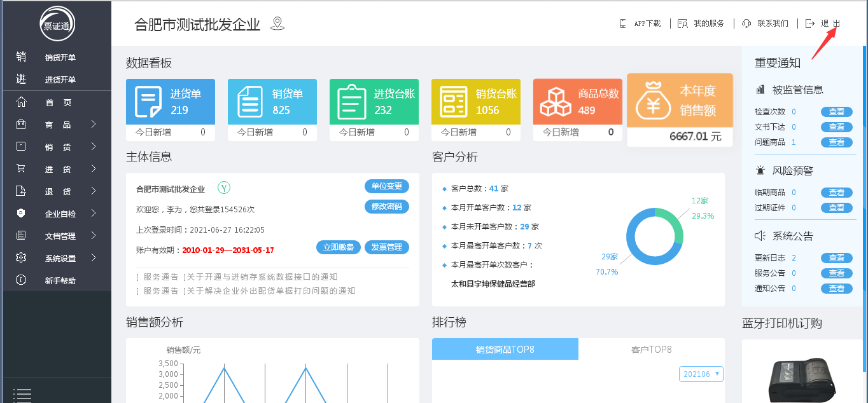Click the home icon beside 首页
This screenshot has height=403, width=868.
pos(21,102)
